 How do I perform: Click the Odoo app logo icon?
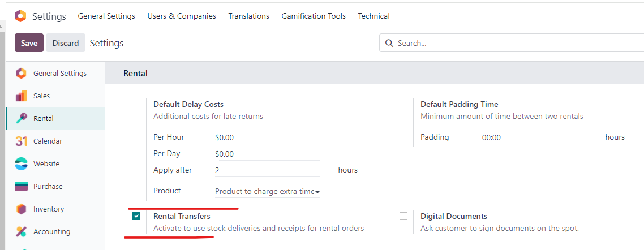click(x=20, y=16)
